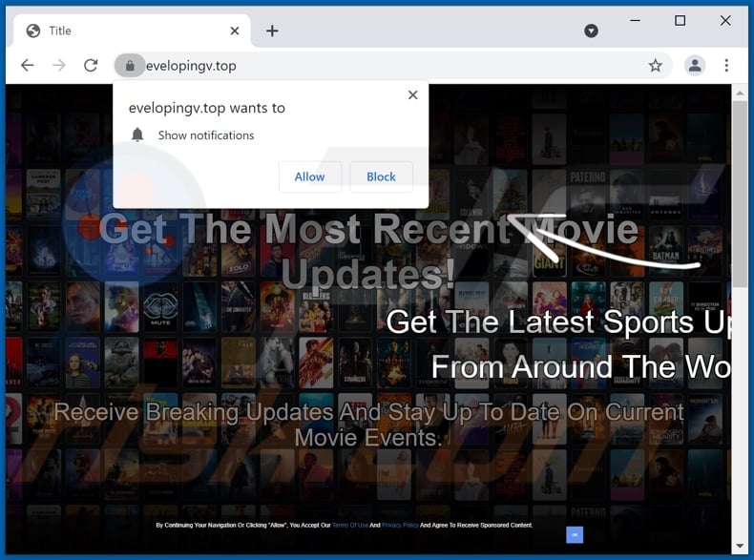The height and width of the screenshot is (560, 754).
Task: Open the user profile avatar menu
Action: (695, 66)
